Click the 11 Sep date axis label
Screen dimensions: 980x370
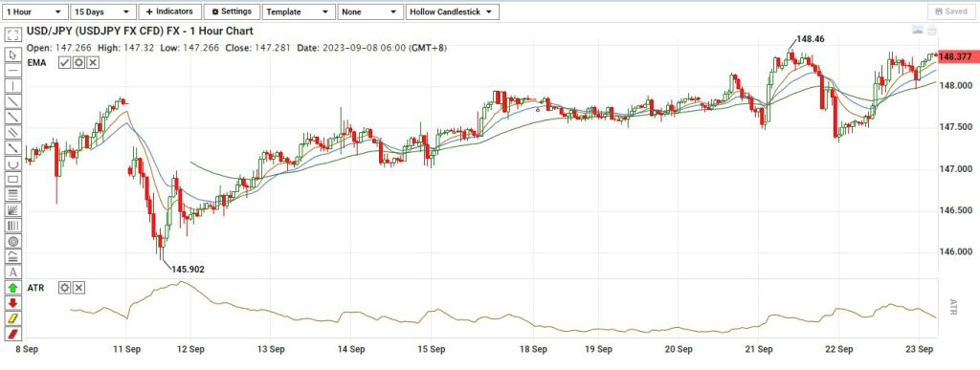127,349
